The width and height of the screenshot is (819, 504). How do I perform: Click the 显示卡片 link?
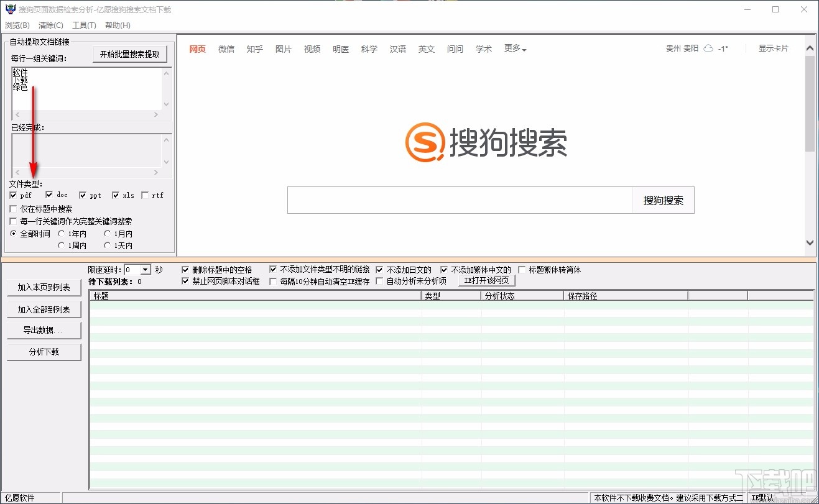[x=773, y=48]
